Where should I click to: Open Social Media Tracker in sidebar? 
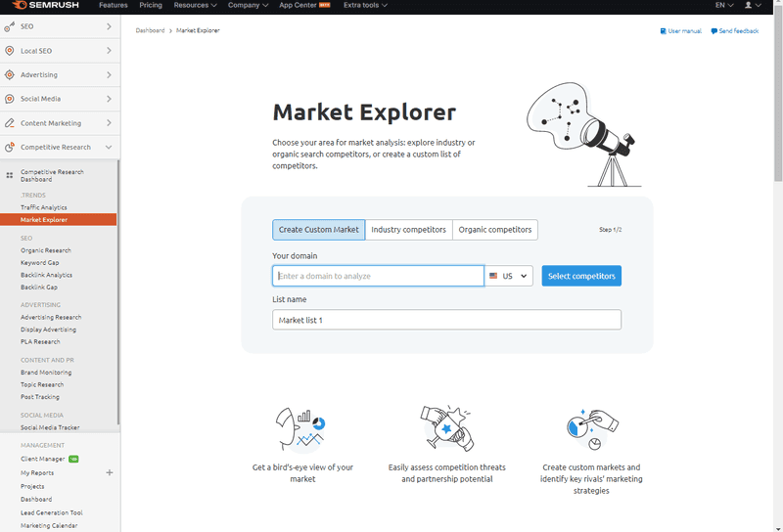(50, 427)
